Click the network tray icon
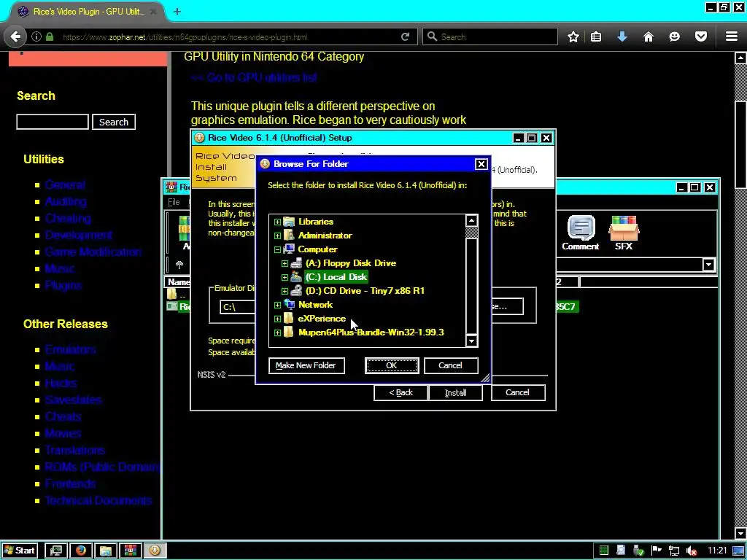Viewport: 747px width, 560px height. click(674, 551)
